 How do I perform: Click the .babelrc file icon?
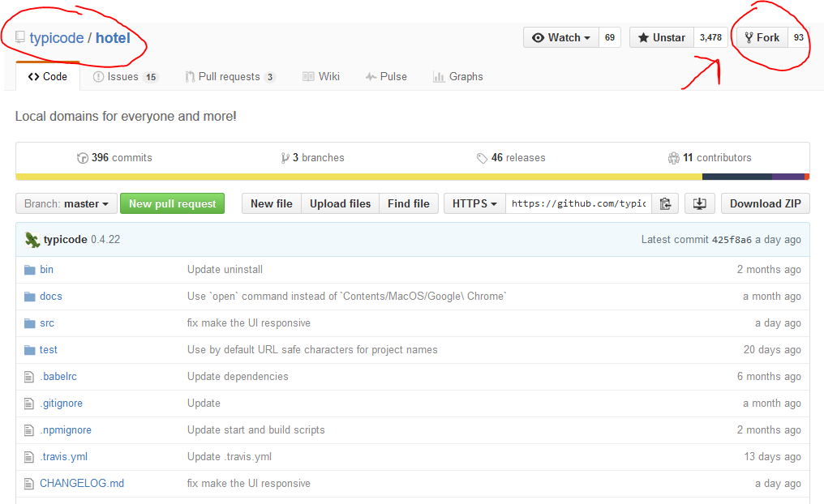click(29, 377)
